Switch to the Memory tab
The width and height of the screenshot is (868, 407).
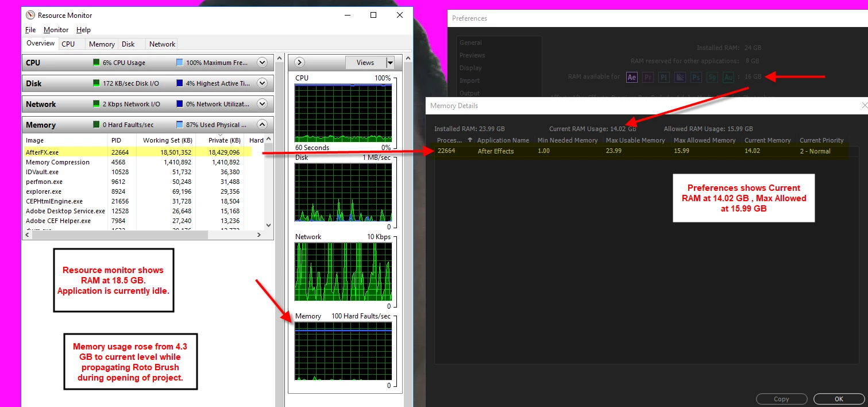[x=102, y=44]
